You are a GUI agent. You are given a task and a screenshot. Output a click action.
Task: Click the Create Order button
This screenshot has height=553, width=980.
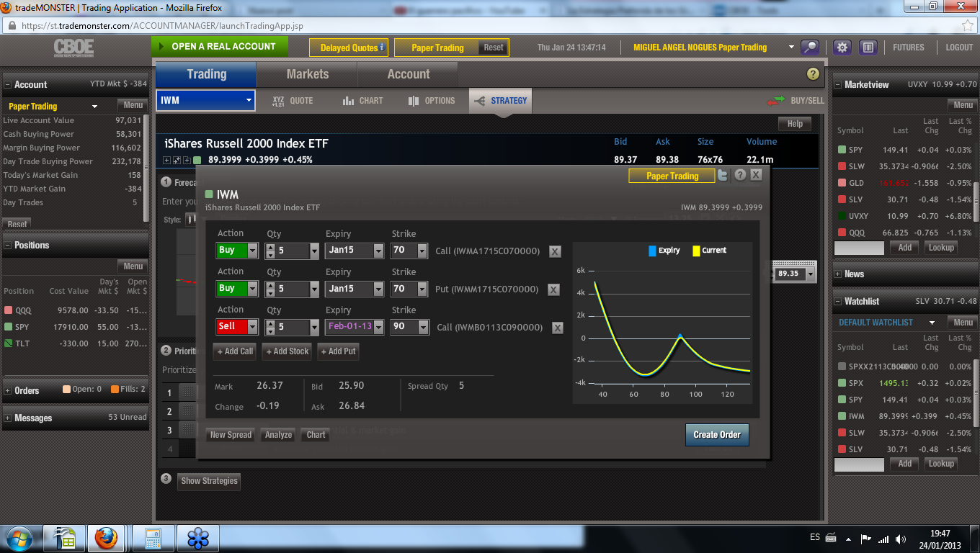tap(717, 435)
